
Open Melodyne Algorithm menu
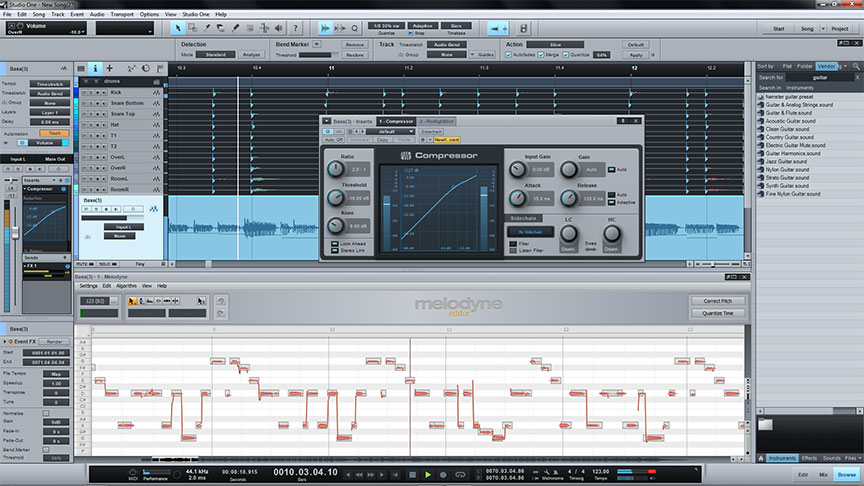pos(126,286)
